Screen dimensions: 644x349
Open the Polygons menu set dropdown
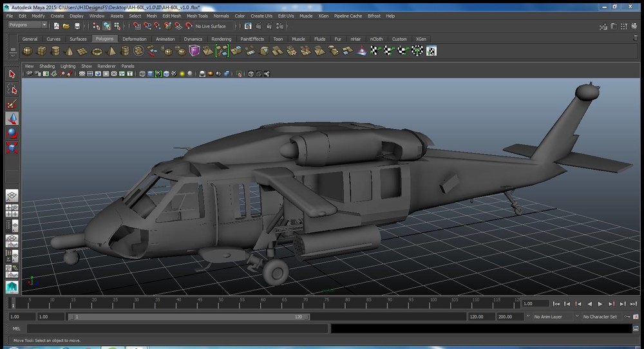28,25
